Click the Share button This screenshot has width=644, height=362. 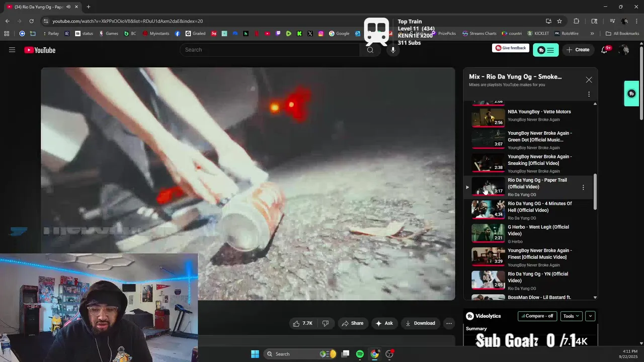[x=352, y=323]
